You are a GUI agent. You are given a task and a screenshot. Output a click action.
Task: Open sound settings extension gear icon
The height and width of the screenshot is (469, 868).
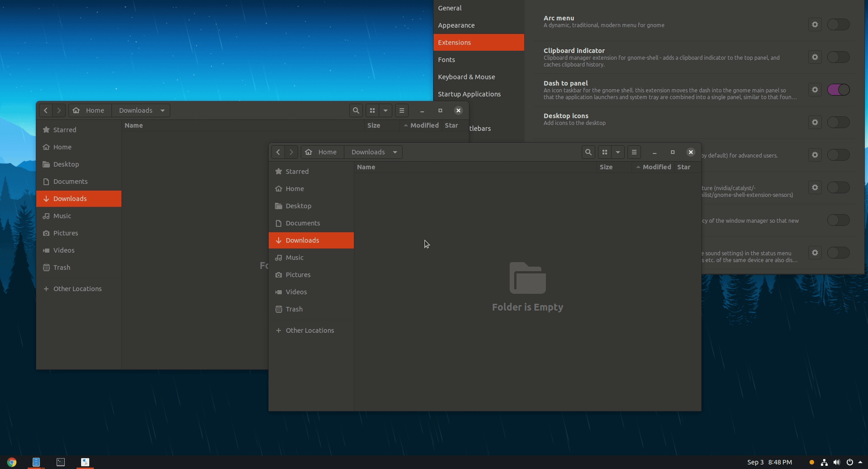click(815, 253)
